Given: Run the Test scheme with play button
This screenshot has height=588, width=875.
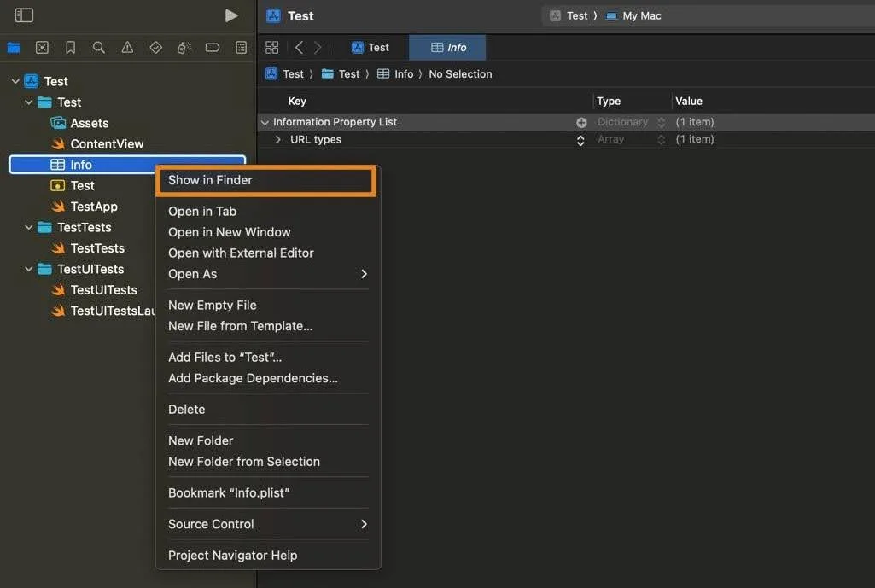Looking at the screenshot, I should point(231,15).
